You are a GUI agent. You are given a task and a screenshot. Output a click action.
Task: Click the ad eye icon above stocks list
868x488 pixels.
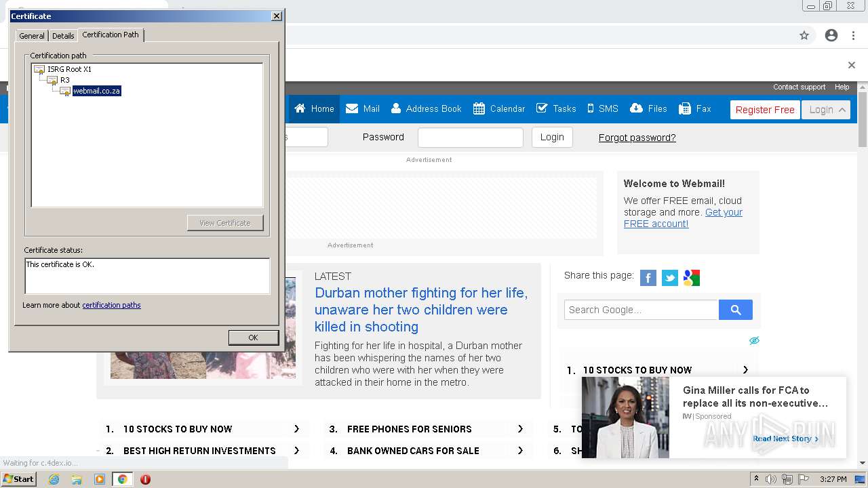click(x=754, y=341)
